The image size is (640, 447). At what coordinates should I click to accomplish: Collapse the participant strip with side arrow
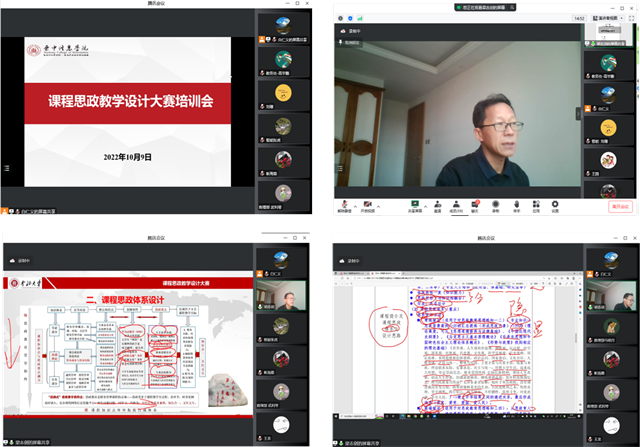click(x=578, y=113)
